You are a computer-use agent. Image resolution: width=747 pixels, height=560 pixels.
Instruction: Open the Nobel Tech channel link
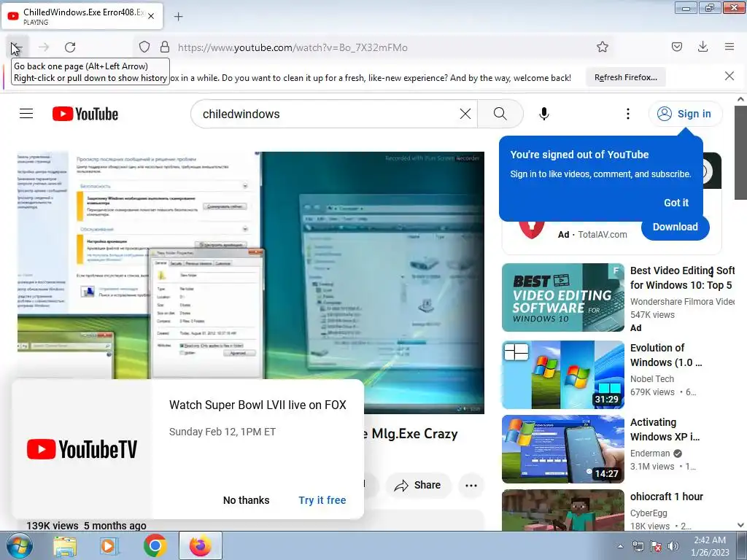[x=651, y=379]
